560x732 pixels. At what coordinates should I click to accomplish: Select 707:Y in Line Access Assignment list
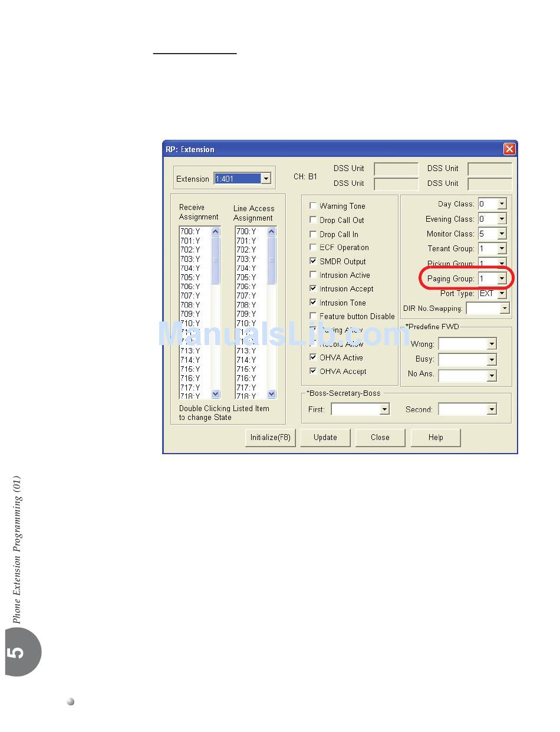(x=246, y=296)
